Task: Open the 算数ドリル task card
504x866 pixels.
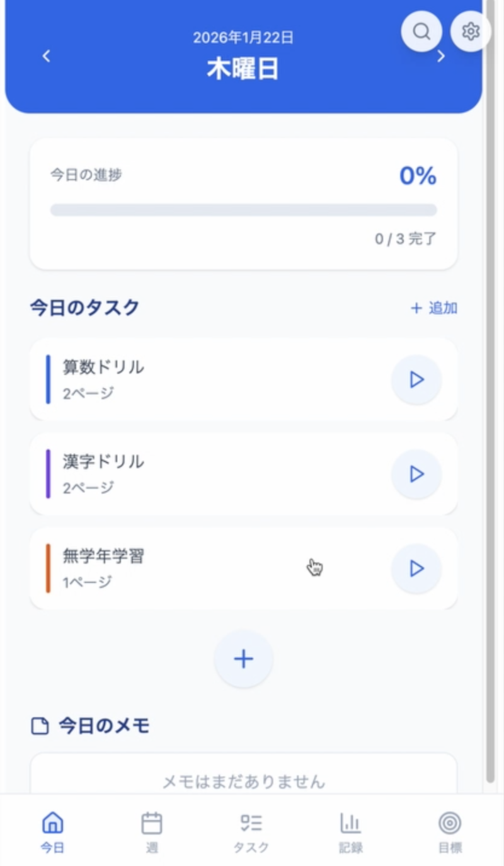Action: (214, 379)
